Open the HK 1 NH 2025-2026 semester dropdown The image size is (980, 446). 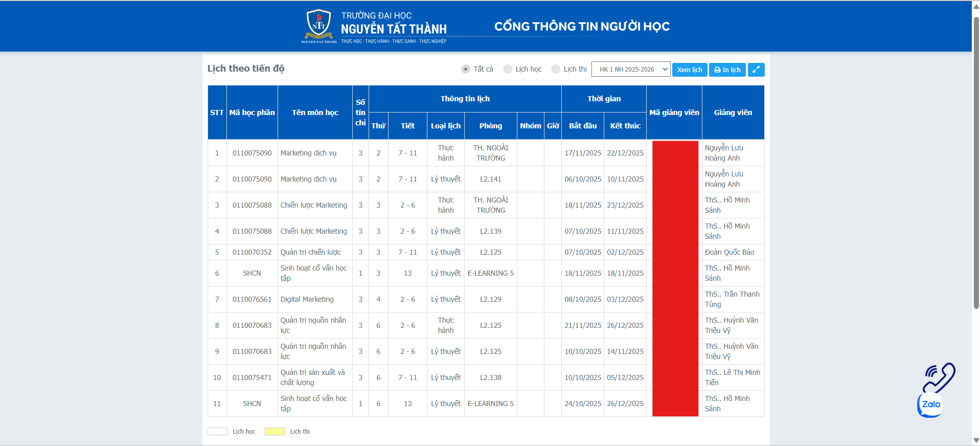630,69
